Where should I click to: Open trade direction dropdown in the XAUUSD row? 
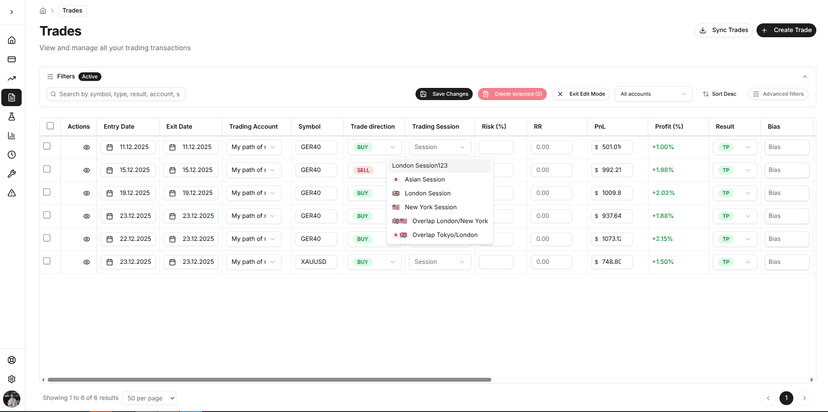[x=374, y=262]
